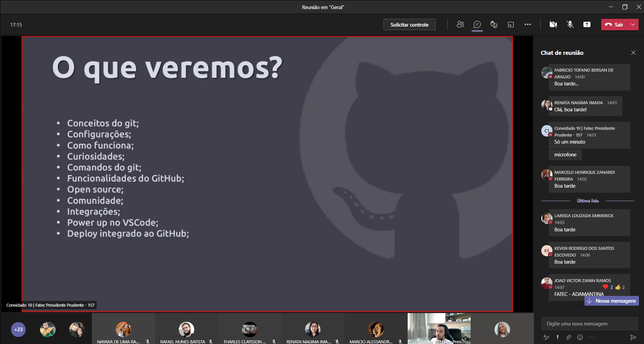This screenshot has width=644, height=344.
Task: Toggle the camera on
Action: pyautogui.click(x=553, y=25)
